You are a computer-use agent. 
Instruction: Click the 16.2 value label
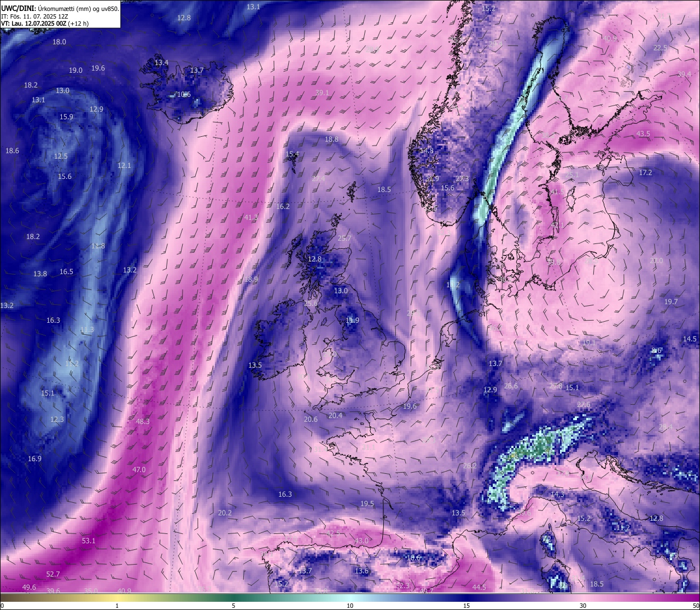283,206
